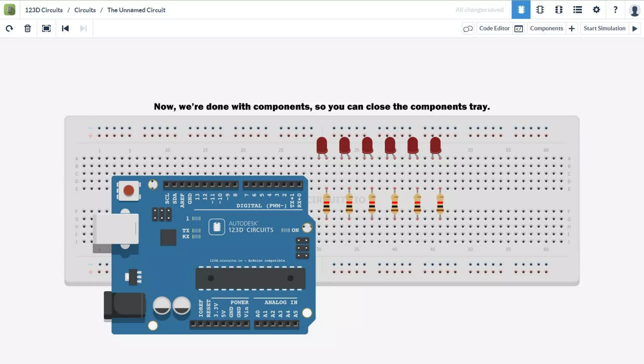Viewport: 644px width, 364px height.
Task: Select the last red LED on the breadboard
Action: point(436,146)
